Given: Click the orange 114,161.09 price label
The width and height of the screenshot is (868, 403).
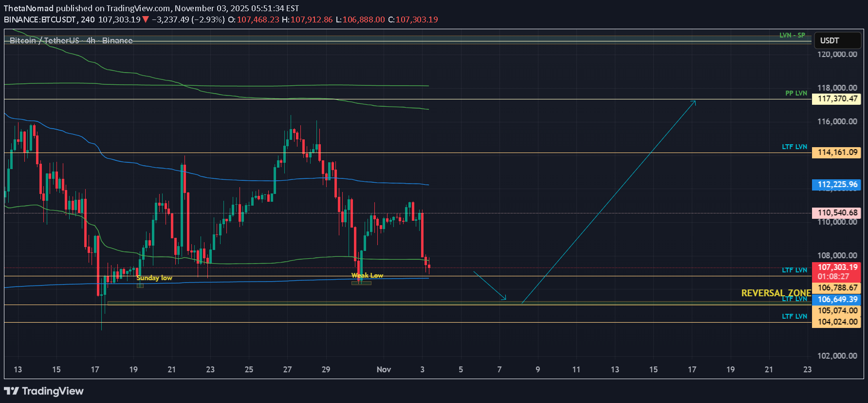Looking at the screenshot, I should [837, 153].
